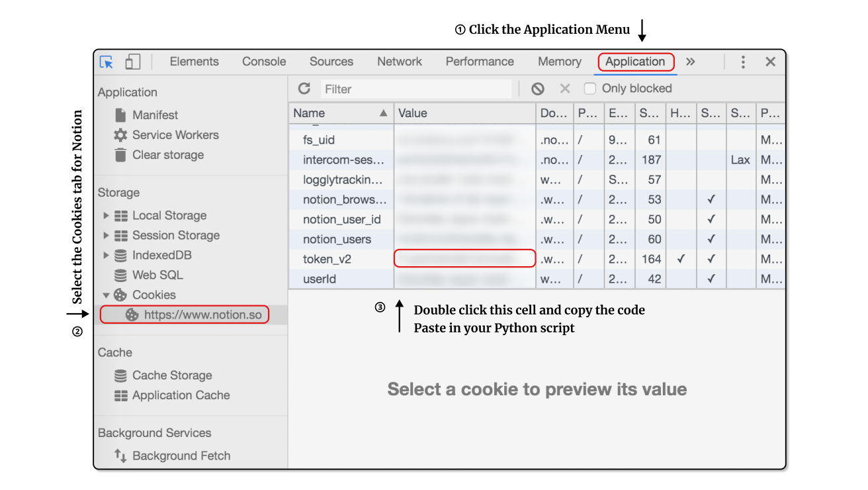Click the IndexedDB database icon
The image size is (868, 490).
120,256
